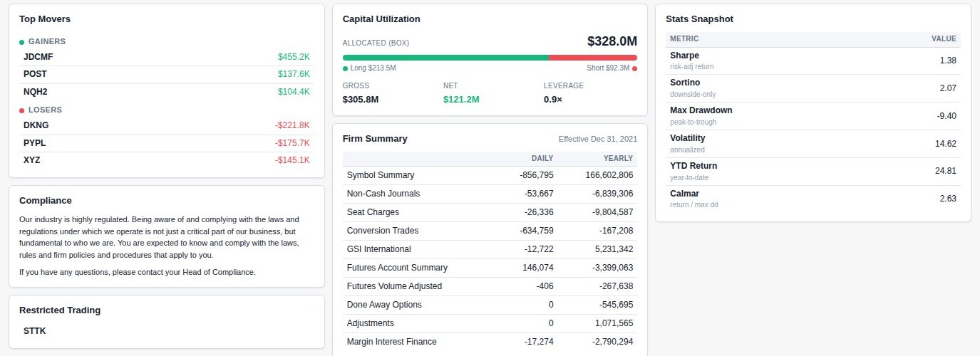Select the PYPL loser symbol
The width and height of the screenshot is (980, 356).
point(34,143)
